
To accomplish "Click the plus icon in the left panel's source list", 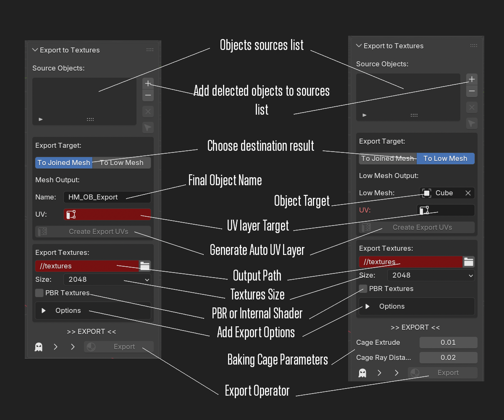I will coord(148,84).
